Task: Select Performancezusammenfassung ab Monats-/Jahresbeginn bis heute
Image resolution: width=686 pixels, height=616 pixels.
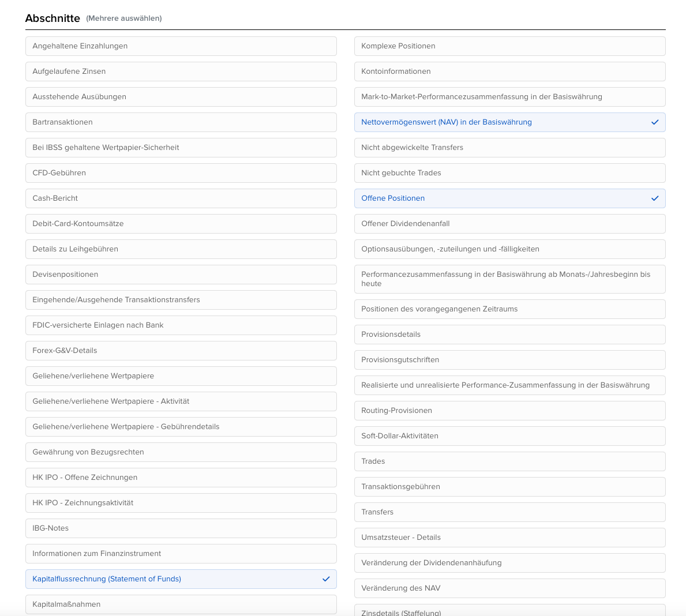Action: (509, 279)
